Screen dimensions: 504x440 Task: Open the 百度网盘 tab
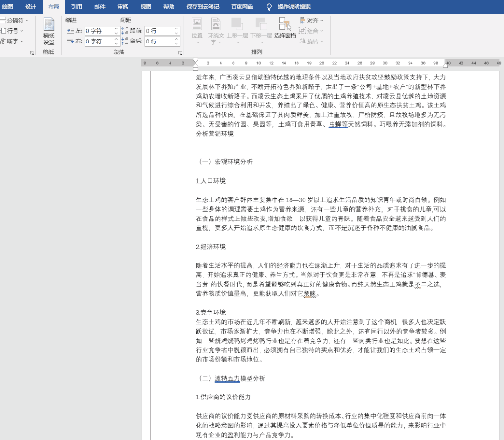(242, 7)
